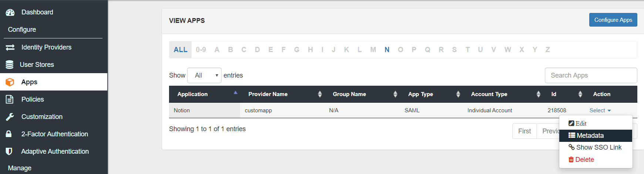The image size is (644, 174).
Task: Sort by Provider Name column arrows
Action: click(320, 94)
